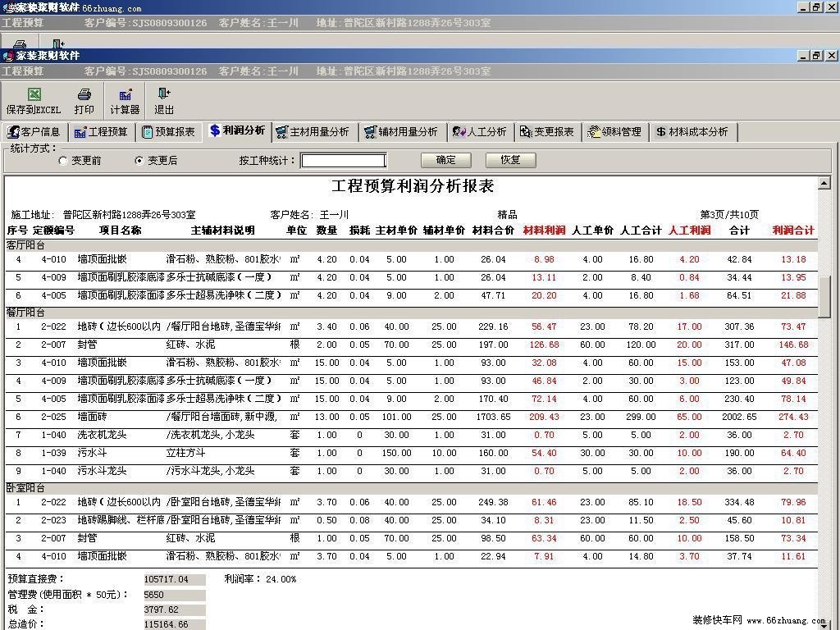Click the 146.68 profit total cell
840x630 pixels.
click(793, 345)
